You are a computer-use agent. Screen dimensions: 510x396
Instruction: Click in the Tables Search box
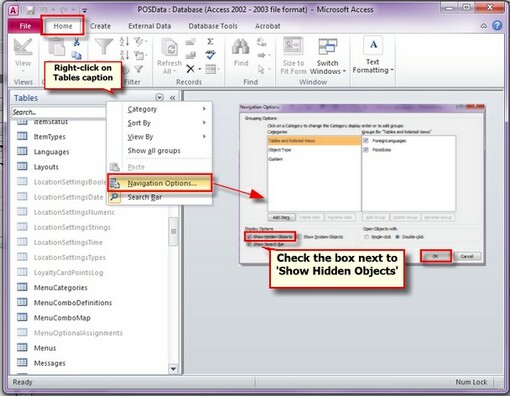[59, 112]
